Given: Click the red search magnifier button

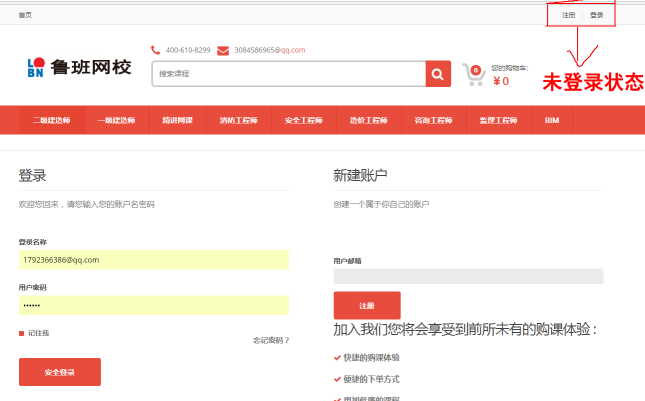Looking at the screenshot, I should (438, 74).
